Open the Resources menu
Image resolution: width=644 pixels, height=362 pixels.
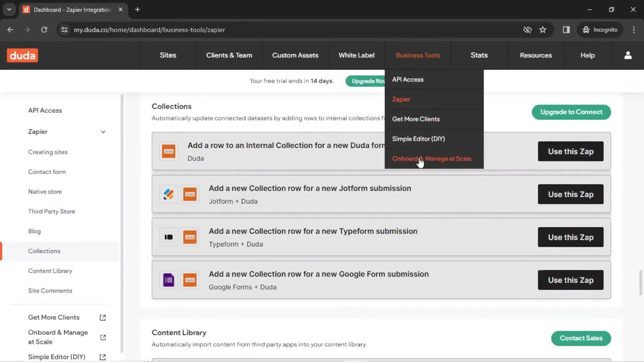536,55
